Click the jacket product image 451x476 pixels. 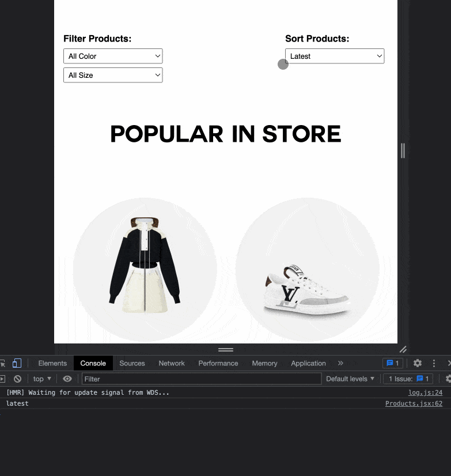pyautogui.click(x=145, y=265)
